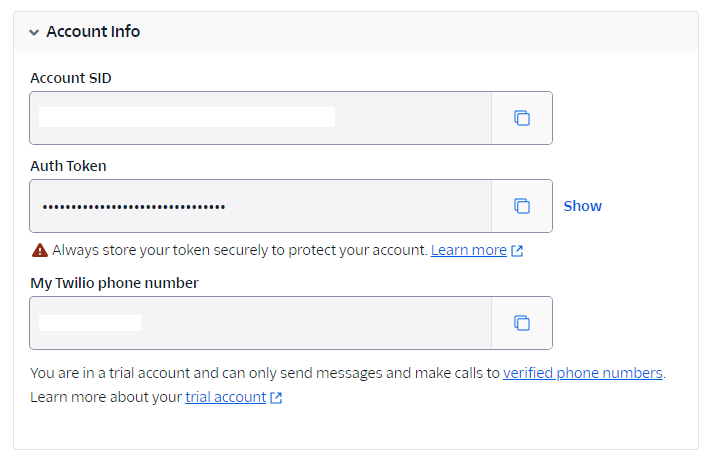Click the Auth Token label

coord(68,166)
